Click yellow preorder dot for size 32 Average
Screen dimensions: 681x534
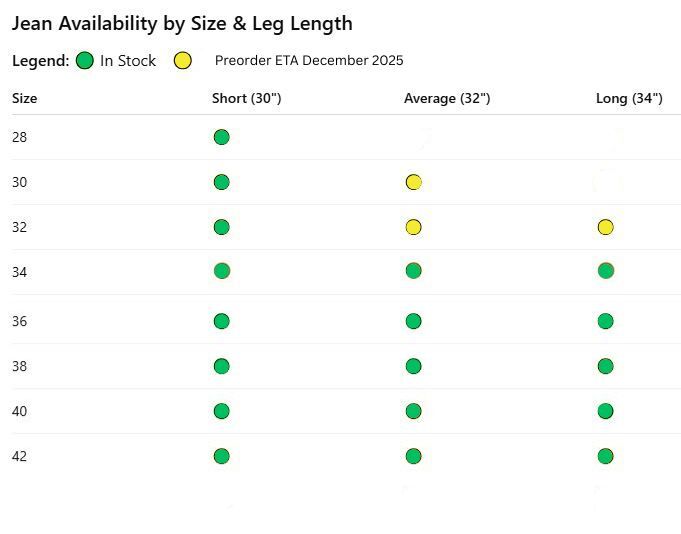(x=414, y=227)
